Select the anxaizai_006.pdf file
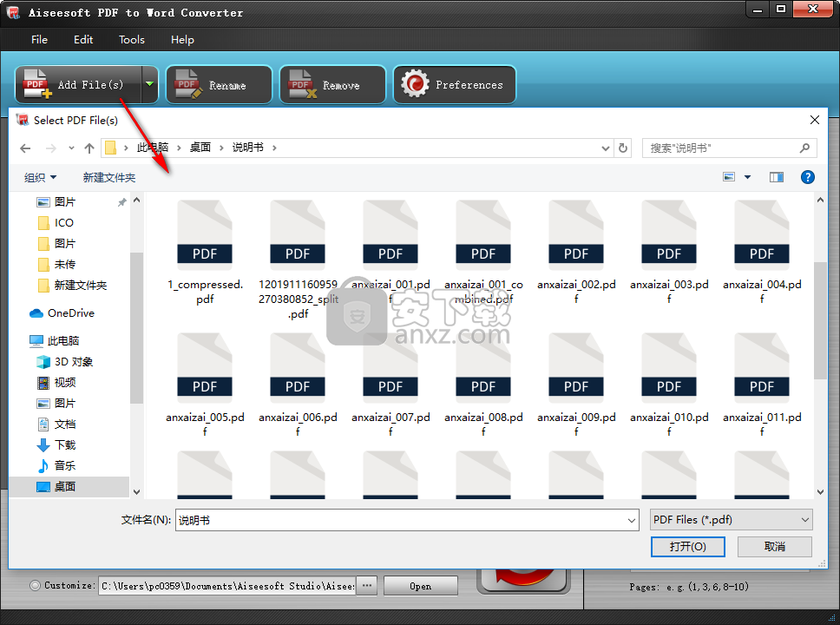The height and width of the screenshot is (625, 840). [x=298, y=385]
